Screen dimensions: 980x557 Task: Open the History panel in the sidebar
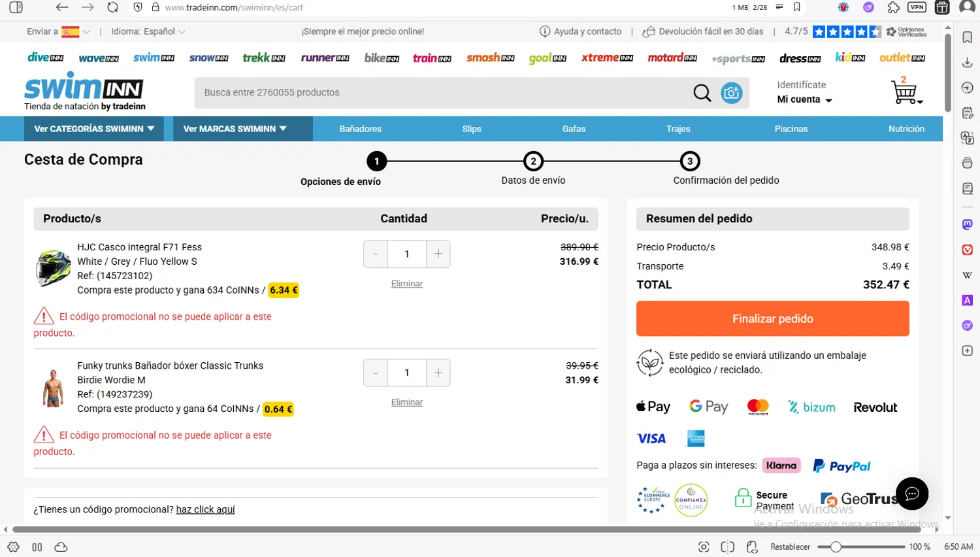tap(968, 88)
